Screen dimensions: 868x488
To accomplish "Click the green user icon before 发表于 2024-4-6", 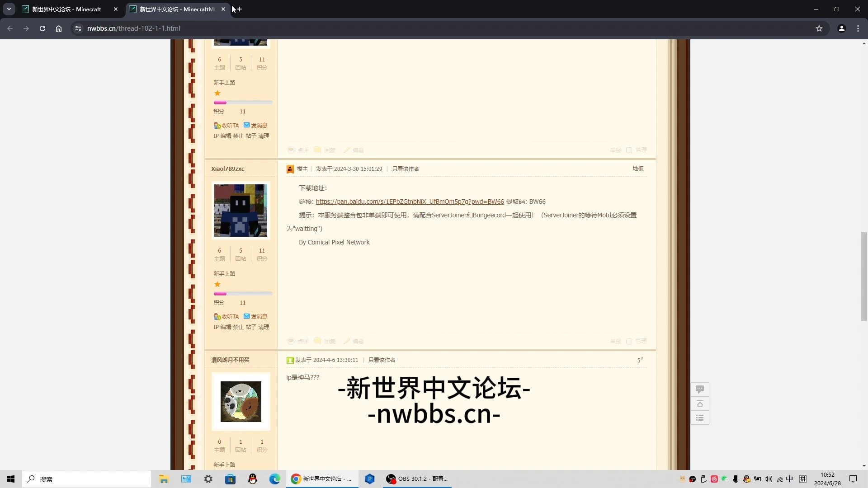I will click(290, 360).
